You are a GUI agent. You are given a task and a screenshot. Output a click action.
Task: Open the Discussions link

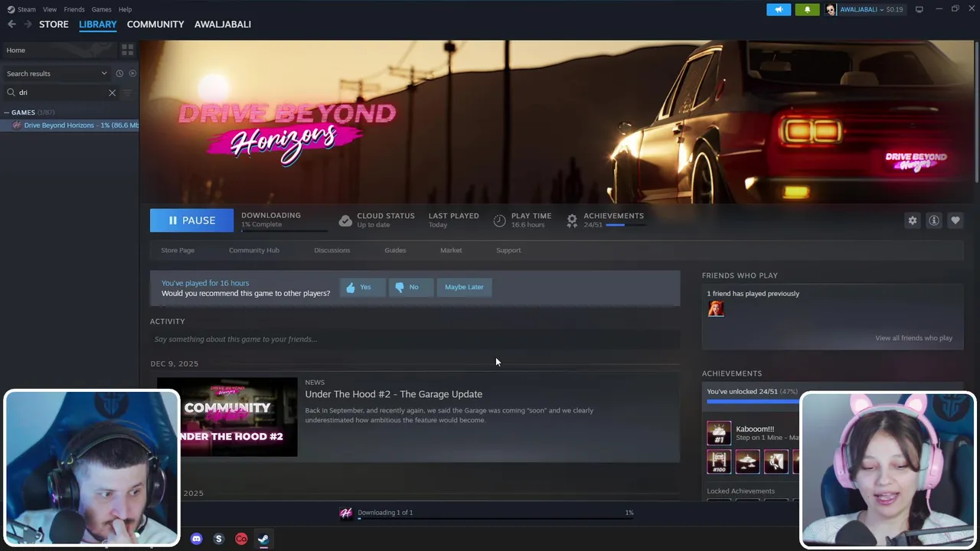pyautogui.click(x=332, y=250)
